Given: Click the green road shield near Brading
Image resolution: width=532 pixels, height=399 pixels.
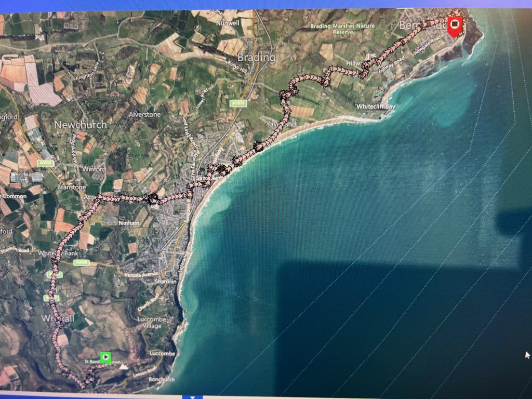Looking at the screenshot, I should pyautogui.click(x=238, y=103).
